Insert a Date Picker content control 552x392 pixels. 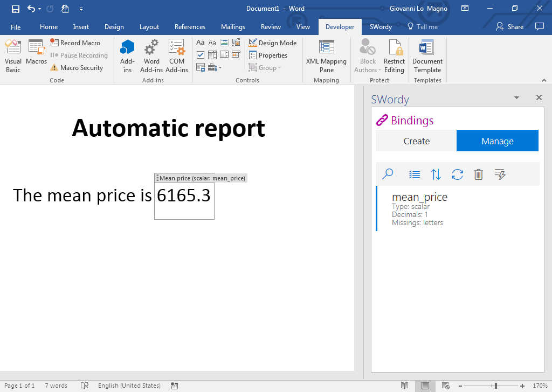[x=236, y=54]
